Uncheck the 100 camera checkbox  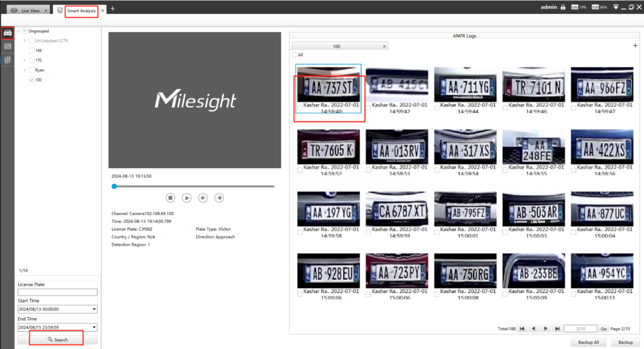point(32,80)
